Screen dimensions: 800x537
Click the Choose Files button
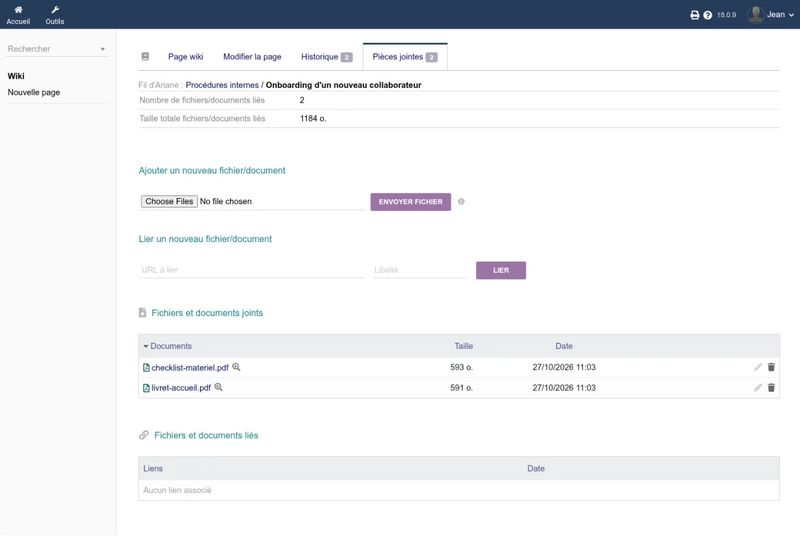point(169,201)
